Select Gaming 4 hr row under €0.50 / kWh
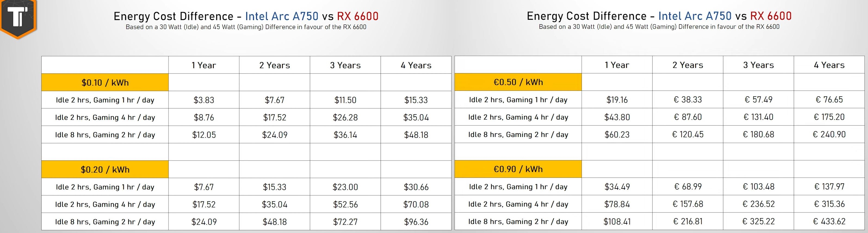Viewport: 868px width, 233px height. (518, 117)
